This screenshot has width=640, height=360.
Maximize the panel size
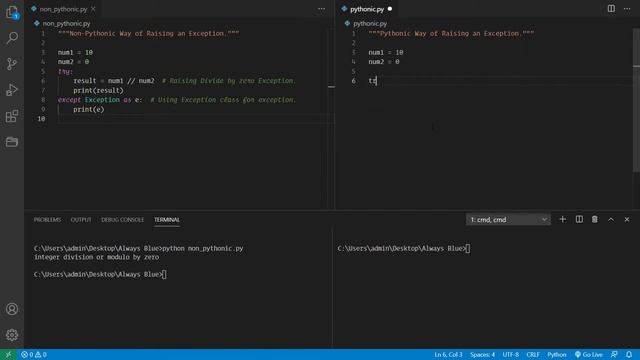coord(611,219)
